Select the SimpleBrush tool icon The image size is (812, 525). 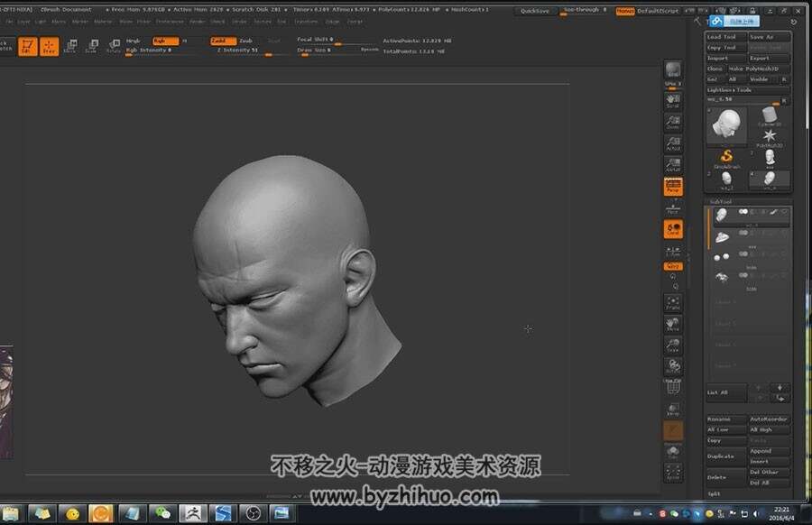pos(726,158)
